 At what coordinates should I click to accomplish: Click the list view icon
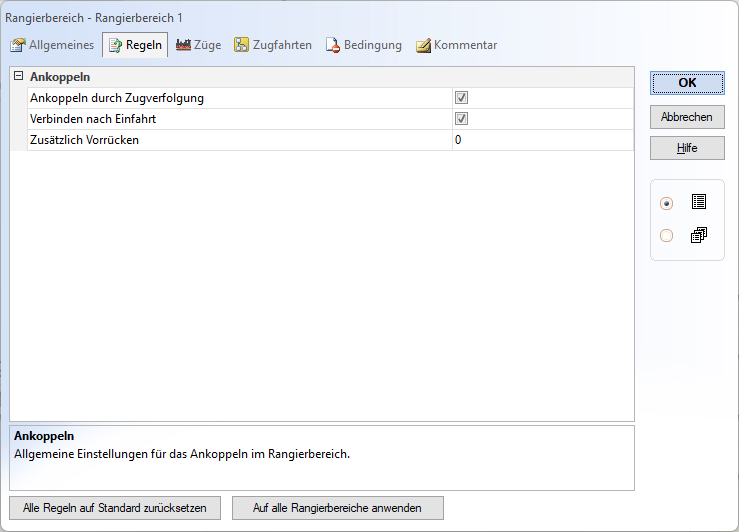(699, 202)
